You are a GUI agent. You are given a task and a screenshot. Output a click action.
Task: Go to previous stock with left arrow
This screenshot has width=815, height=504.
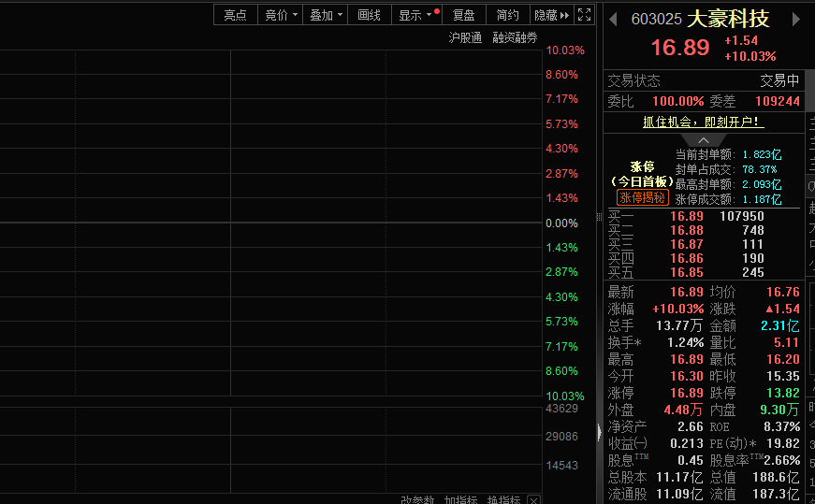pos(614,19)
